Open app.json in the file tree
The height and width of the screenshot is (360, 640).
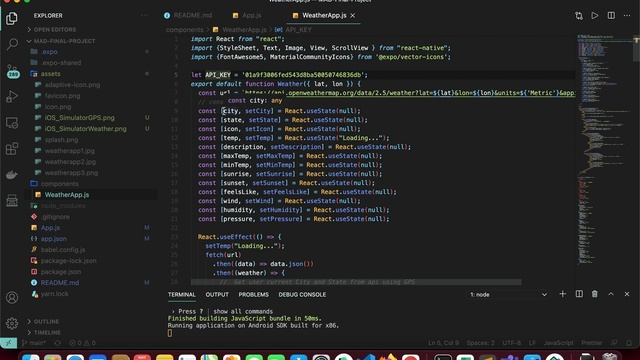coord(53,239)
